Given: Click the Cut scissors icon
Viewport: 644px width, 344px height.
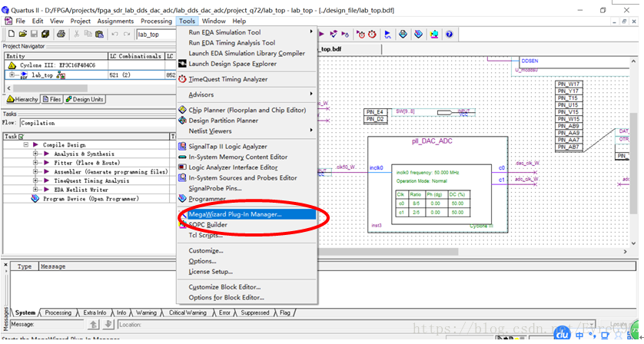Looking at the screenshot, I should [x=76, y=34].
